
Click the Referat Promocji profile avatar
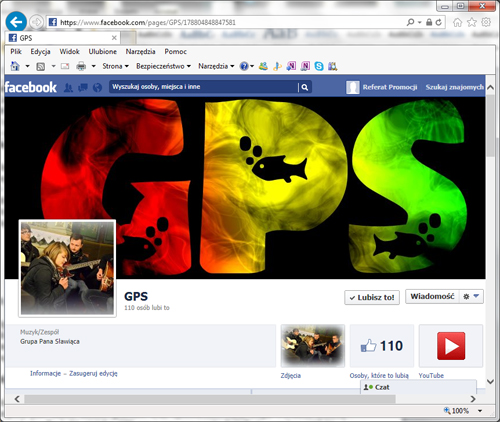353,87
